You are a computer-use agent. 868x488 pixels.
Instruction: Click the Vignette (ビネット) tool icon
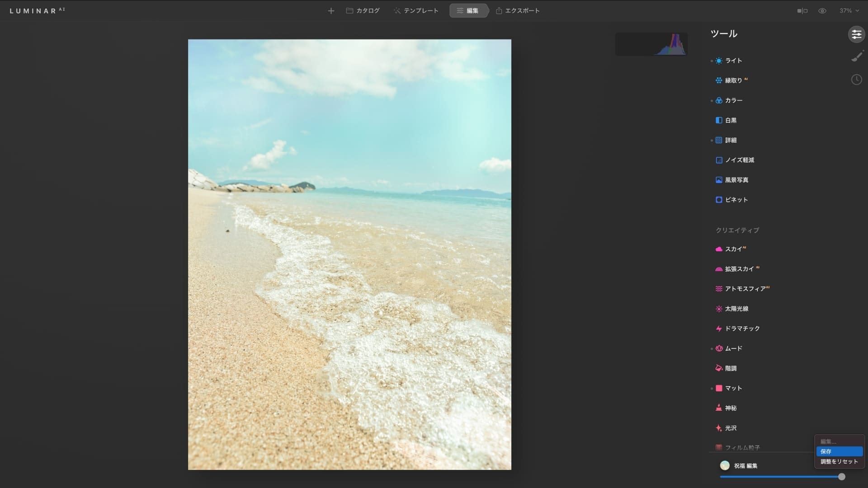pos(719,200)
